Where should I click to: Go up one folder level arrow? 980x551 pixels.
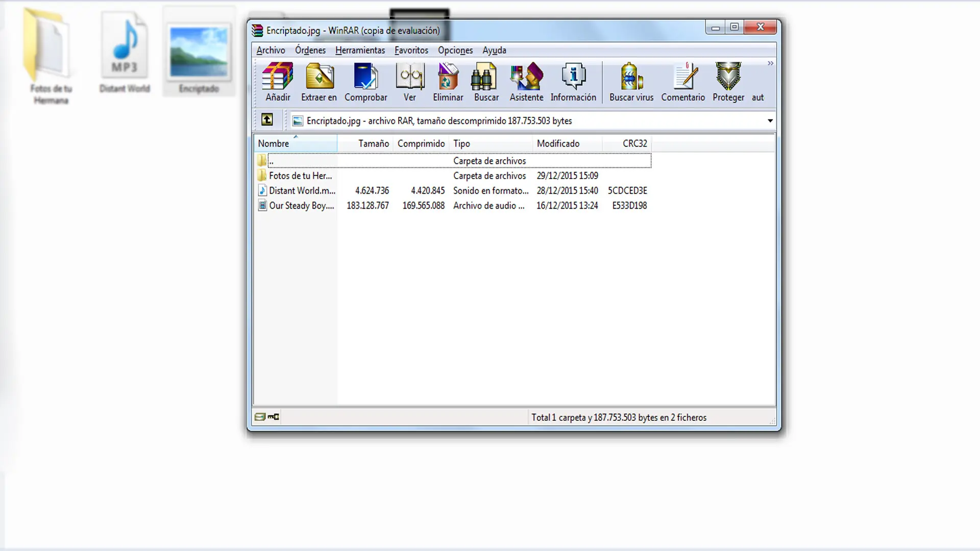point(267,120)
